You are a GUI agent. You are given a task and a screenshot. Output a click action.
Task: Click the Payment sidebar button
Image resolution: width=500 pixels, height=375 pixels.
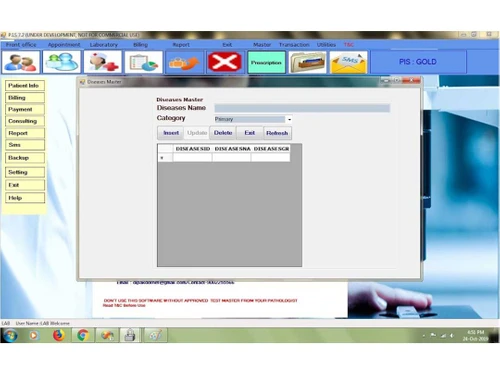pos(25,109)
